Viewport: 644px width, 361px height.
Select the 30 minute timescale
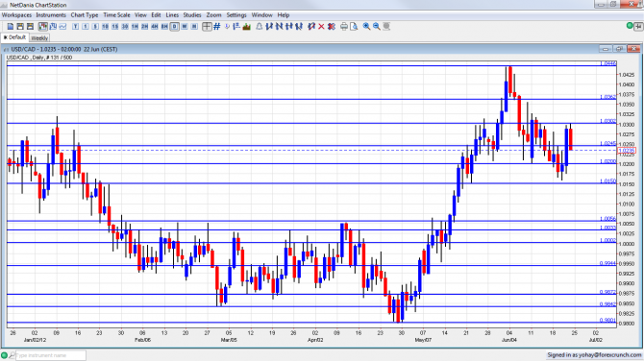[125, 26]
